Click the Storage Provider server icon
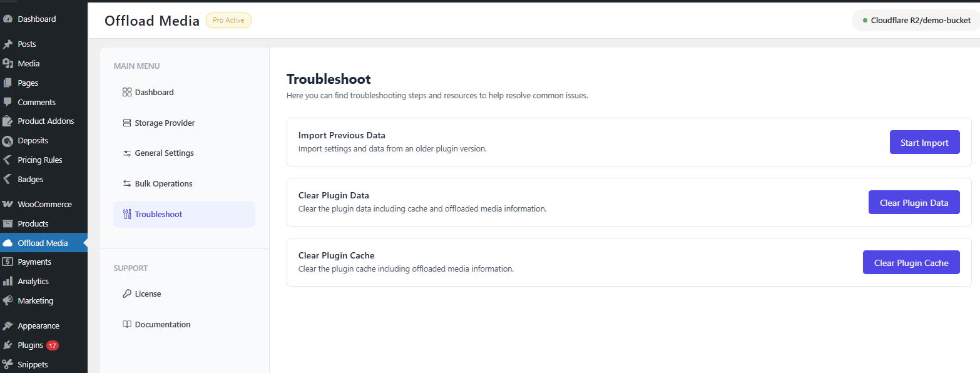980x373 pixels. tap(127, 123)
